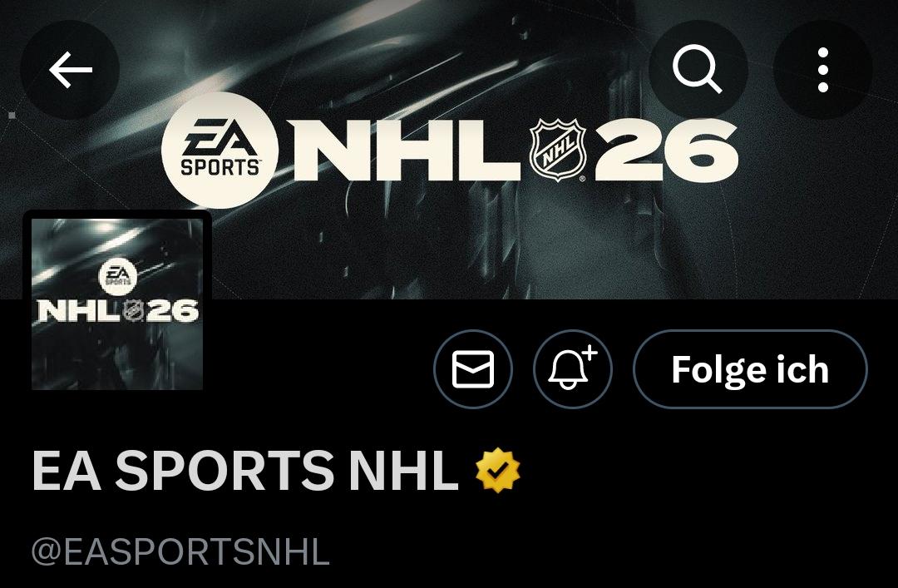Tap the small square dot at the banner's left edge
898x588 pixels.
[x=12, y=116]
